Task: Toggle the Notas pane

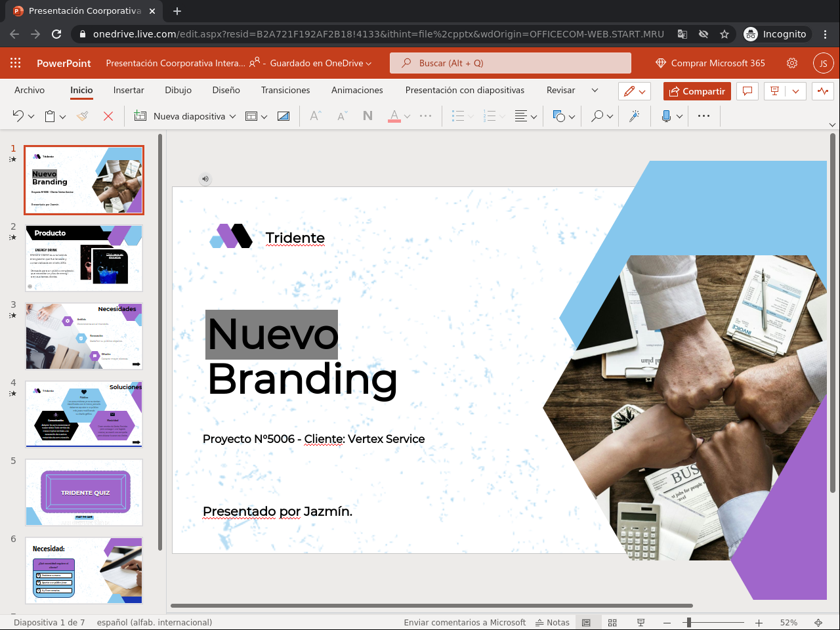Action: (x=553, y=622)
